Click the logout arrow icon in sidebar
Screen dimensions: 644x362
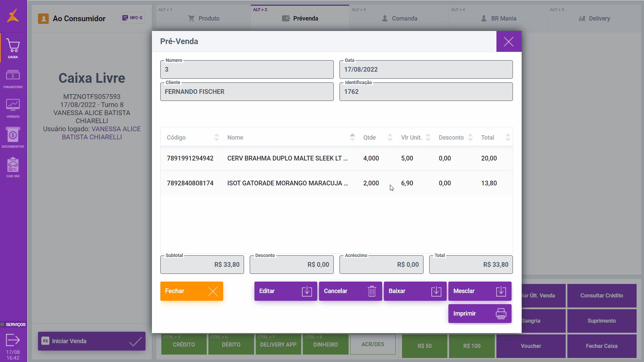pyautogui.click(x=13, y=340)
